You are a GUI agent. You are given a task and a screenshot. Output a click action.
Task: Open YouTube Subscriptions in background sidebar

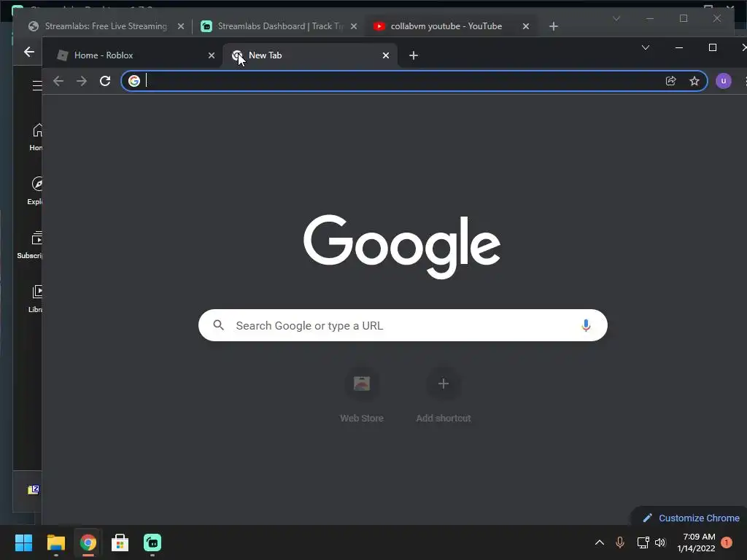pyautogui.click(x=30, y=245)
